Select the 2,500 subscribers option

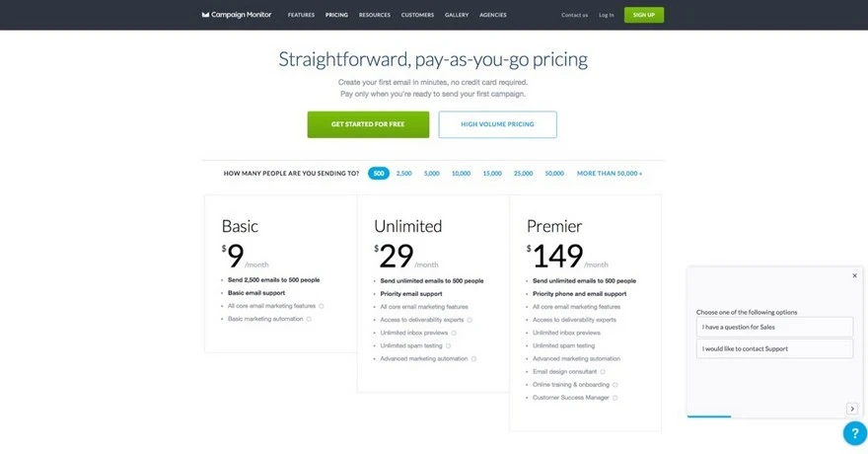pyautogui.click(x=404, y=174)
